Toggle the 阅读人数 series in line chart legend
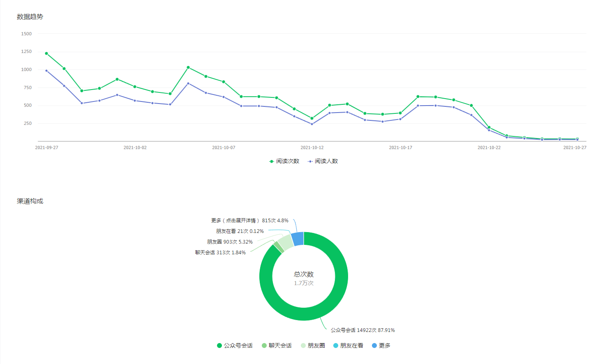600x364 pixels. 323,161
